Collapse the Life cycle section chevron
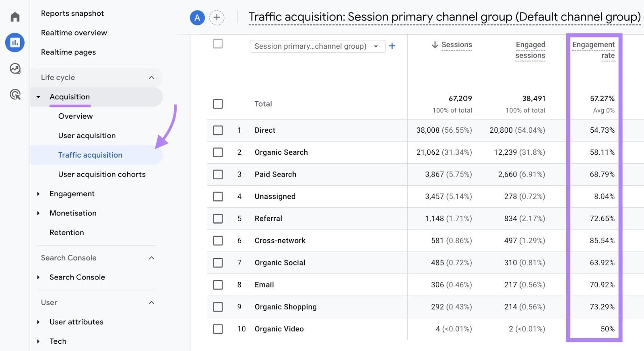The height and width of the screenshot is (351, 644). tap(151, 78)
